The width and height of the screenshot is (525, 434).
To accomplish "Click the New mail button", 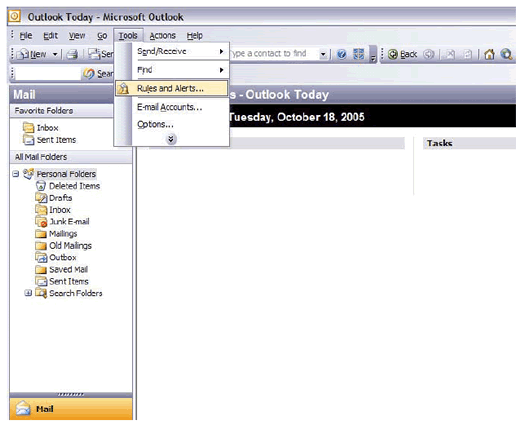I will (32, 54).
